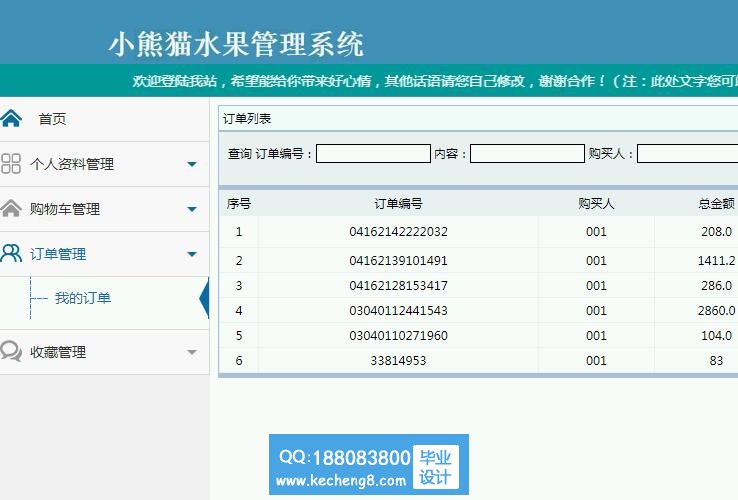The height and width of the screenshot is (500, 738).
Task: Open the 个人资料管理 menu
Action: (x=72, y=164)
